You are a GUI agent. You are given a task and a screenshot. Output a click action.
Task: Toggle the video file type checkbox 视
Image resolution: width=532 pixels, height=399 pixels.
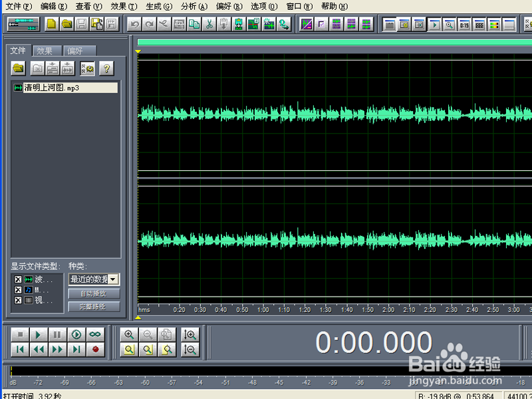pyautogui.click(x=18, y=301)
